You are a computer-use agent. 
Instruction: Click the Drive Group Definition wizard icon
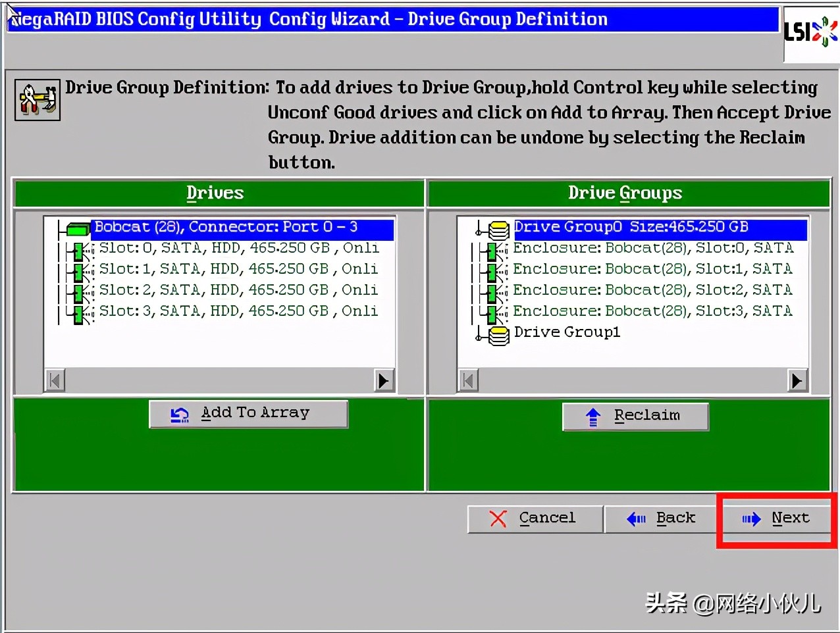[x=38, y=100]
